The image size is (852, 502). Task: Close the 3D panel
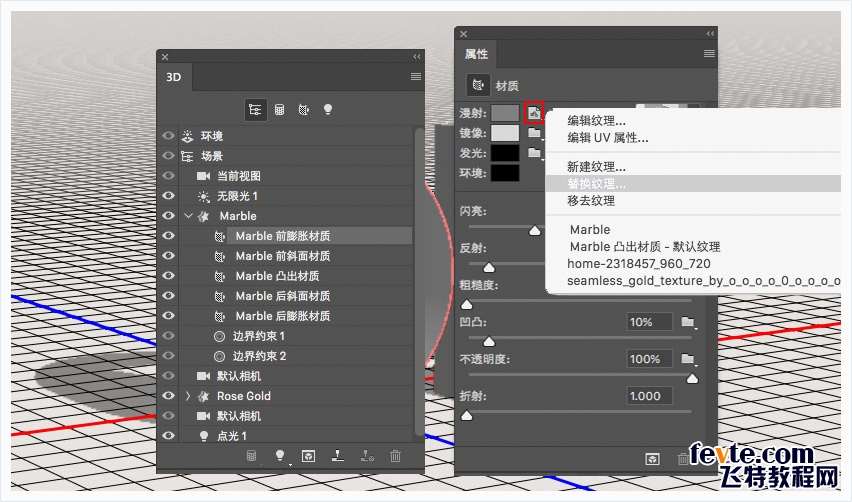tap(165, 57)
